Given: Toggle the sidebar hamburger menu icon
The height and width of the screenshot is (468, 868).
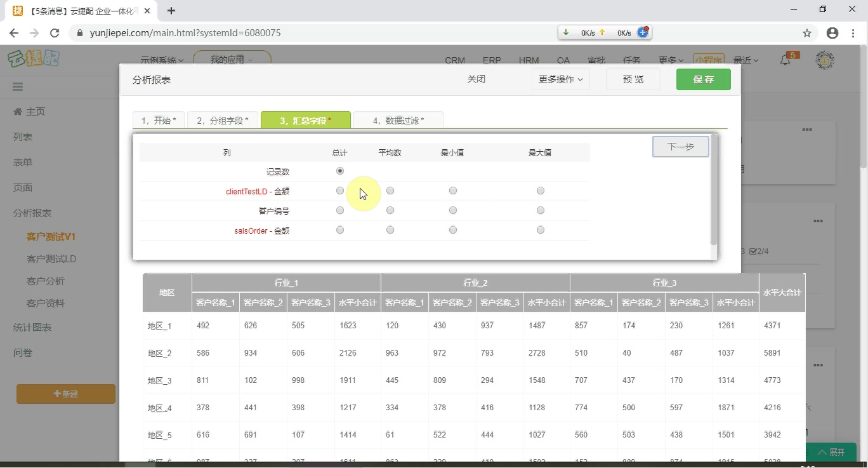Looking at the screenshot, I should pos(18,86).
